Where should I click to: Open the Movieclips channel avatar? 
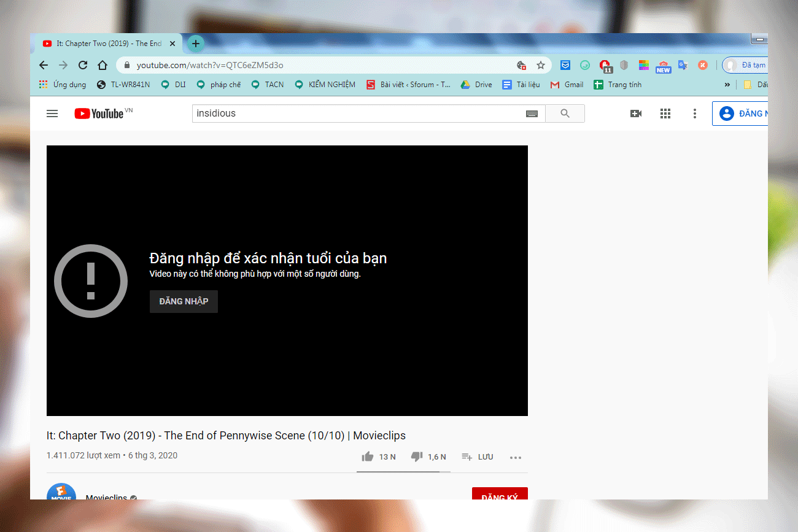(x=61, y=492)
